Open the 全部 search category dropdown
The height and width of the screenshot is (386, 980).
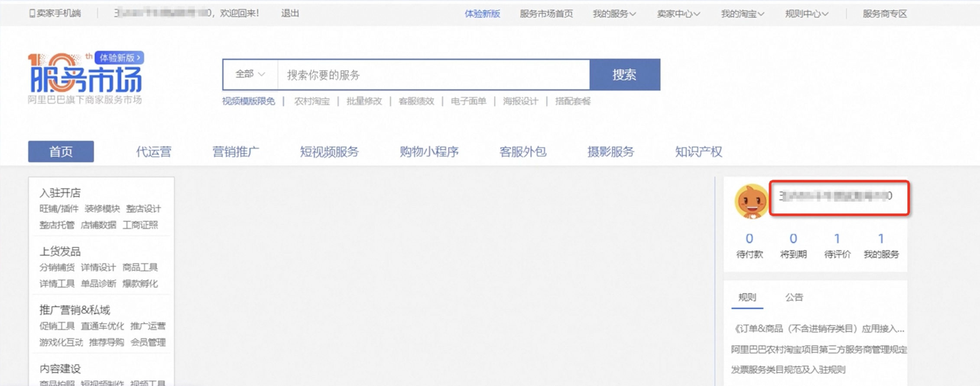point(250,74)
